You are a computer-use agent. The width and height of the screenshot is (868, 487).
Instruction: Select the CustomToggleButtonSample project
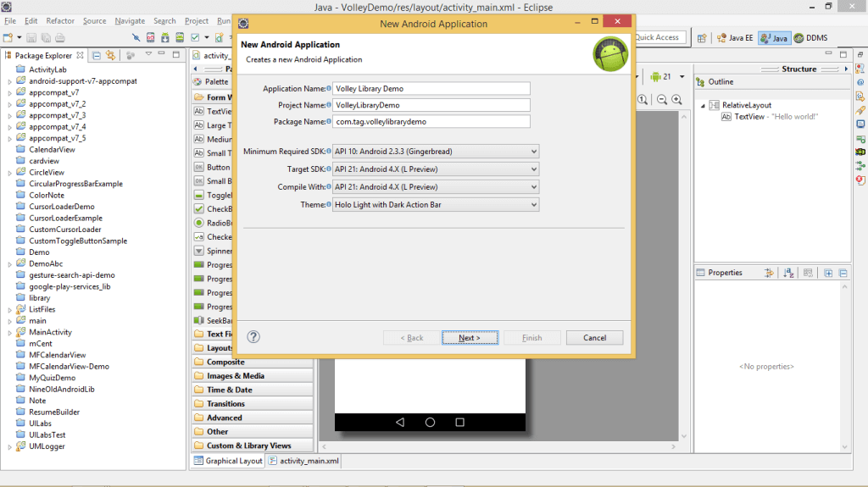click(78, 241)
